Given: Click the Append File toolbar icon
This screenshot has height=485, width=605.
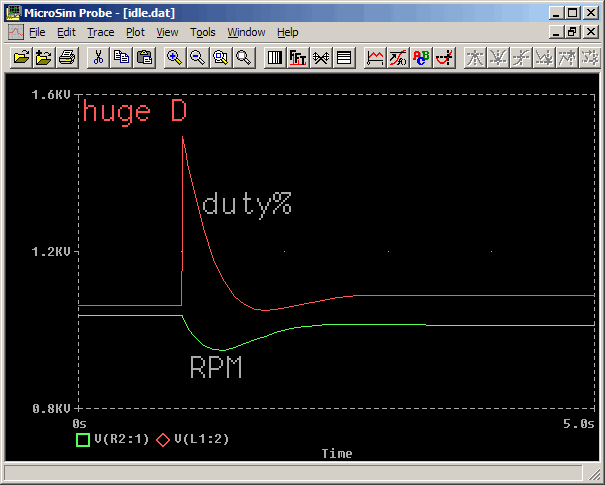Looking at the screenshot, I should (x=44, y=58).
